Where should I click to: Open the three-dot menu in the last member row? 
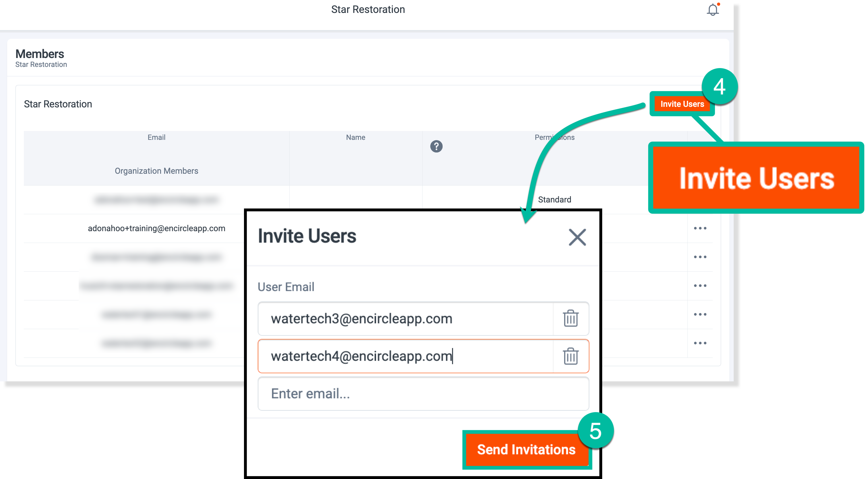click(700, 343)
